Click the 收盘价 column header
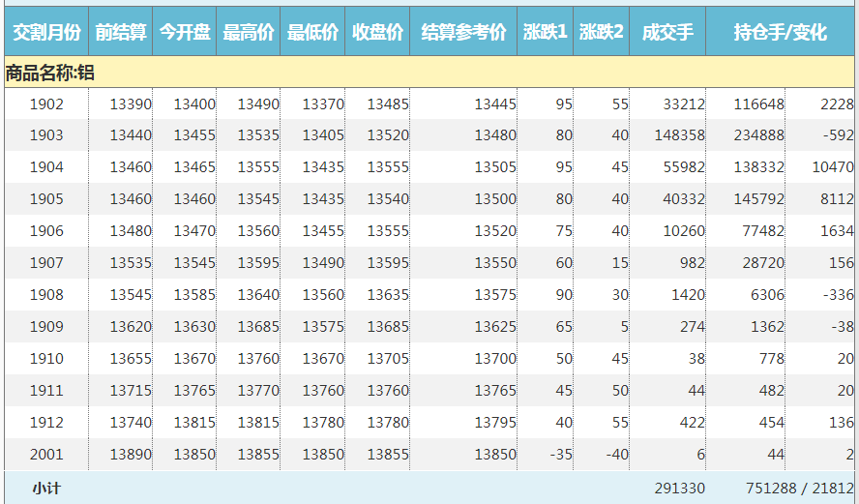The image size is (859, 504). coord(377,33)
